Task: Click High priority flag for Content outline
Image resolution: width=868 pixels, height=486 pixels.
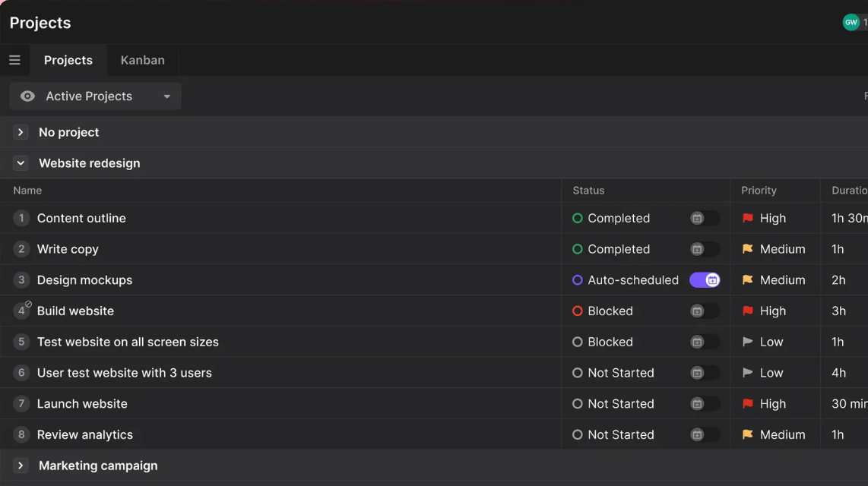Action: pyautogui.click(x=748, y=219)
